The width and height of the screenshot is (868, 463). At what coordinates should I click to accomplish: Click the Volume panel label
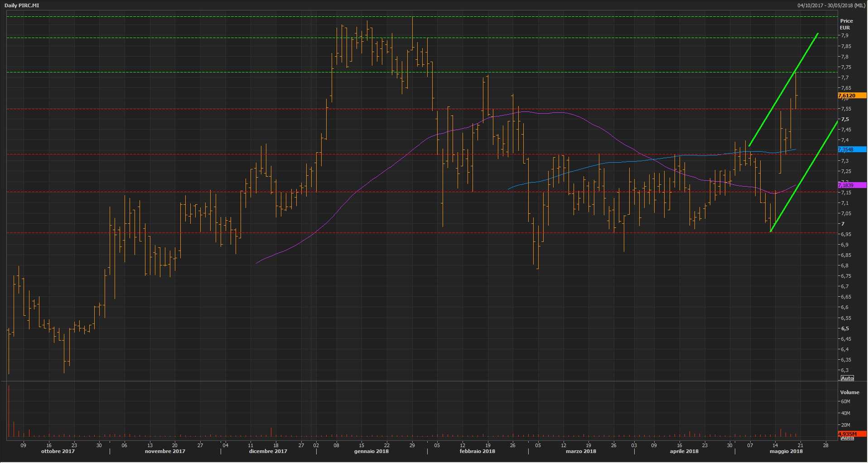click(x=849, y=392)
